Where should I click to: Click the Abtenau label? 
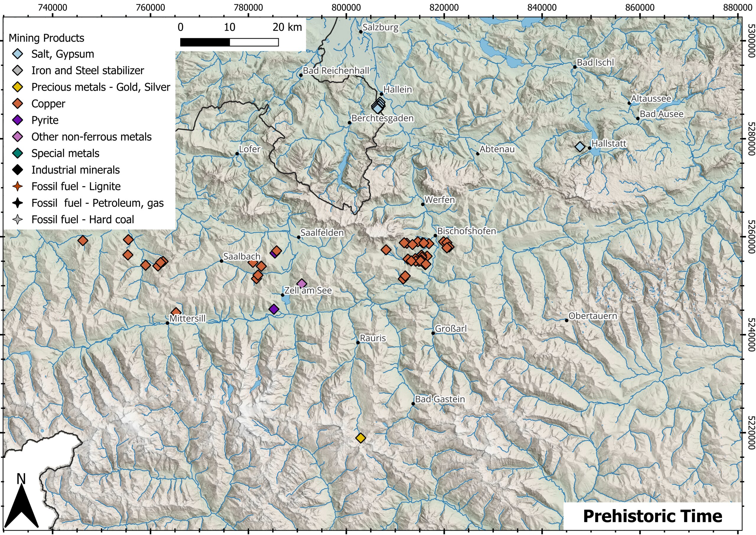tap(497, 149)
